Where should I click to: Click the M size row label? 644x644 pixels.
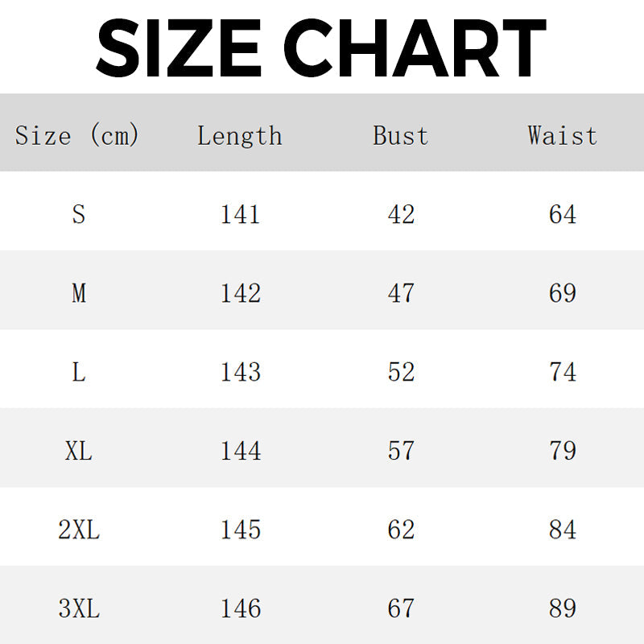pos(79,293)
